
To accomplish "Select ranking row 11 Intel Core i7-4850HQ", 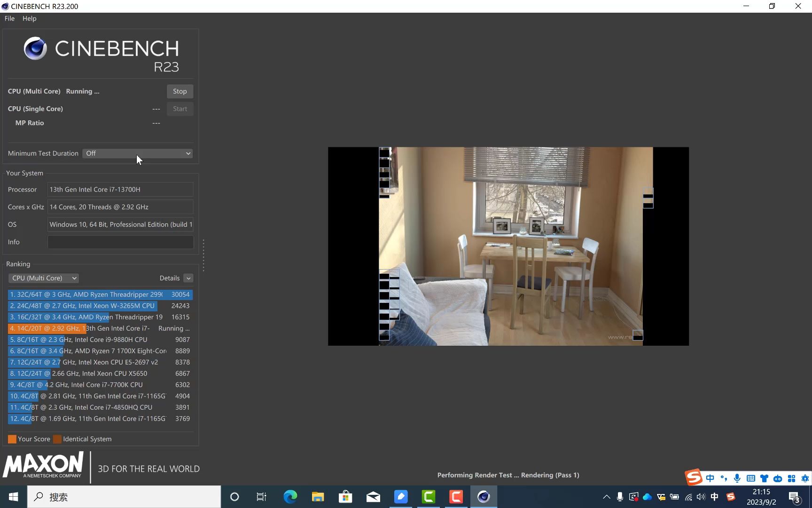I will (100, 407).
